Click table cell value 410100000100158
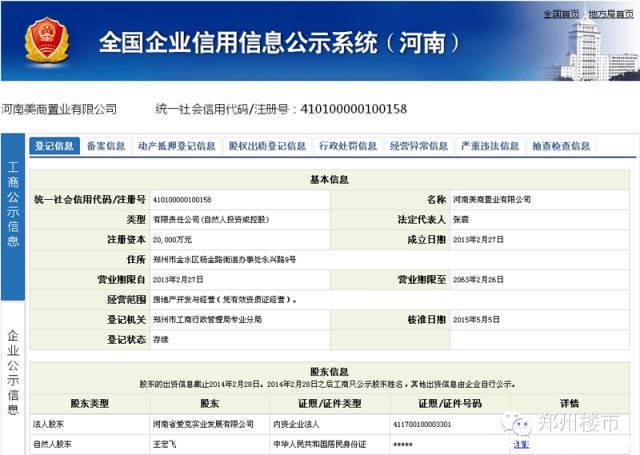Image resolution: width=640 pixels, height=455 pixels. coord(182,200)
